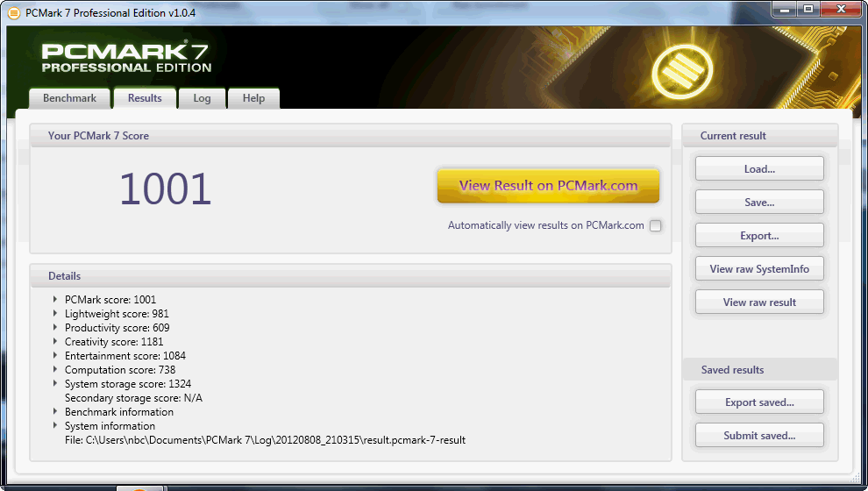This screenshot has width=868, height=491.
Task: Select 'Creativity score: 1181' text
Action: point(114,342)
